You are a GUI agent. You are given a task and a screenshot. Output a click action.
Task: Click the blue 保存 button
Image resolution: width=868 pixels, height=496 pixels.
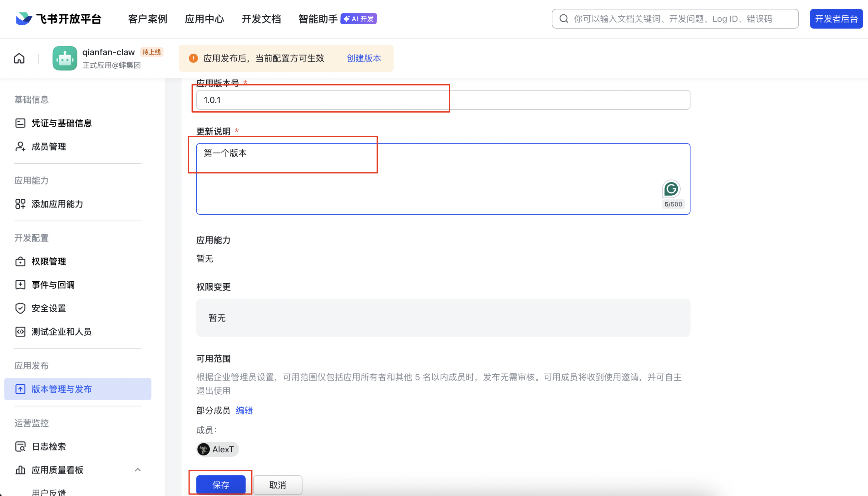click(220, 485)
